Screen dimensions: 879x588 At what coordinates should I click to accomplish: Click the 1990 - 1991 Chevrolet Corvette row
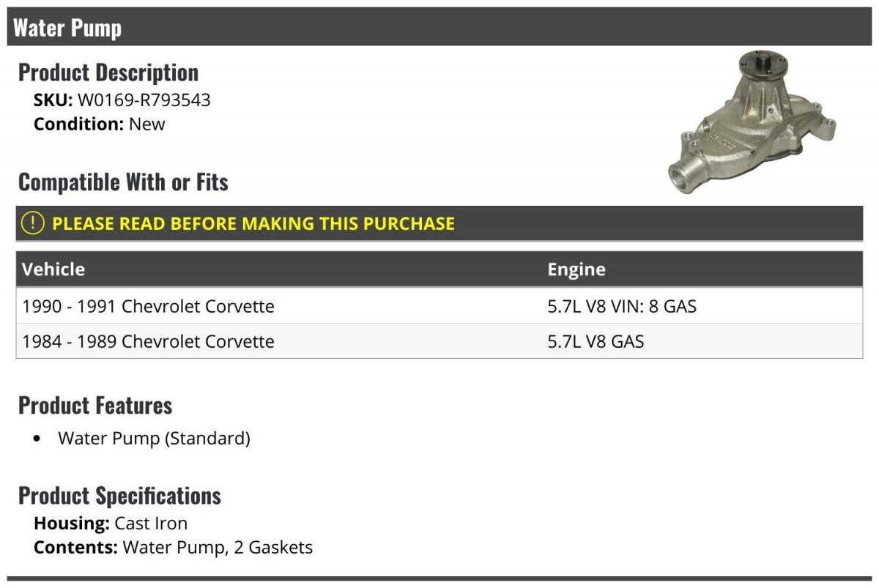(x=149, y=306)
